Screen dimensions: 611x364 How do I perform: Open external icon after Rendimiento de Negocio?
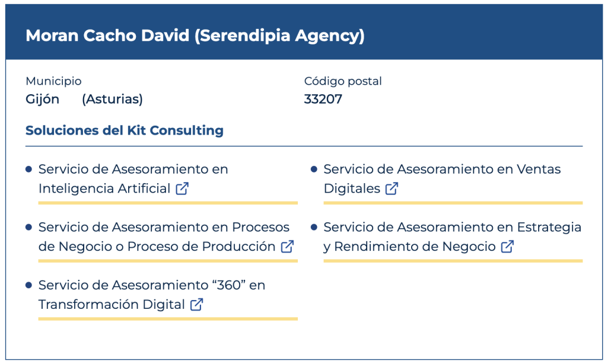pyautogui.click(x=507, y=247)
